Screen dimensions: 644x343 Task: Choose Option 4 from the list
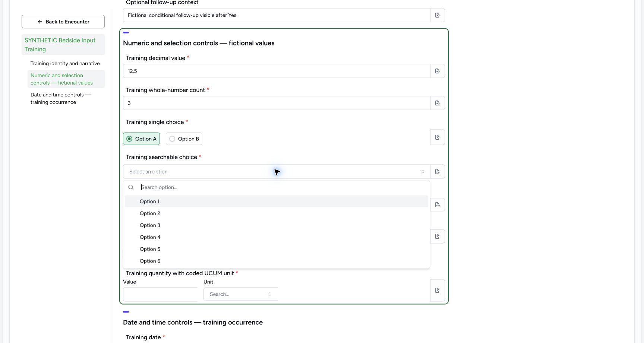[x=277, y=237]
